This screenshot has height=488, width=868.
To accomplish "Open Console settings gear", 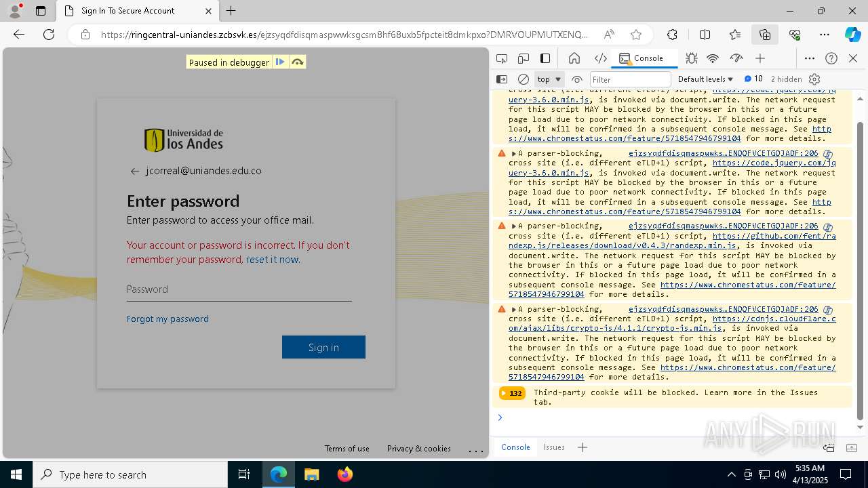I will pyautogui.click(x=815, y=79).
